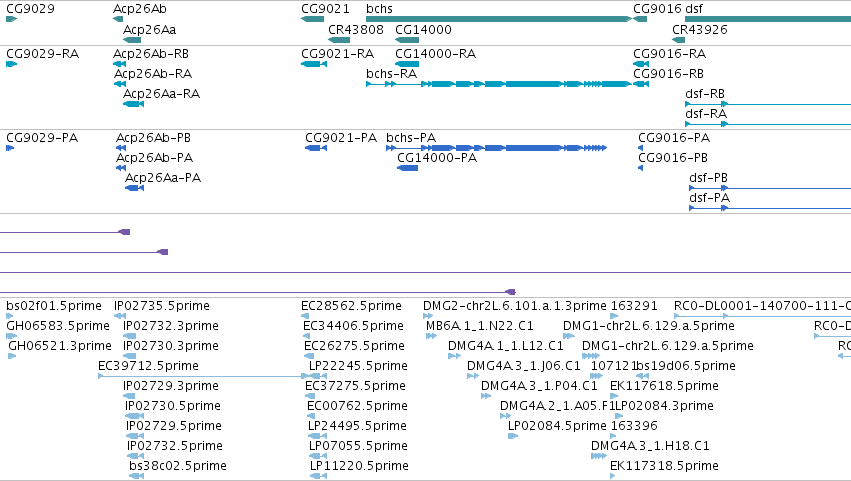The image size is (851, 481).
Task: Select the MB6A.1_1.N22.C1 label
Action: coord(480,326)
